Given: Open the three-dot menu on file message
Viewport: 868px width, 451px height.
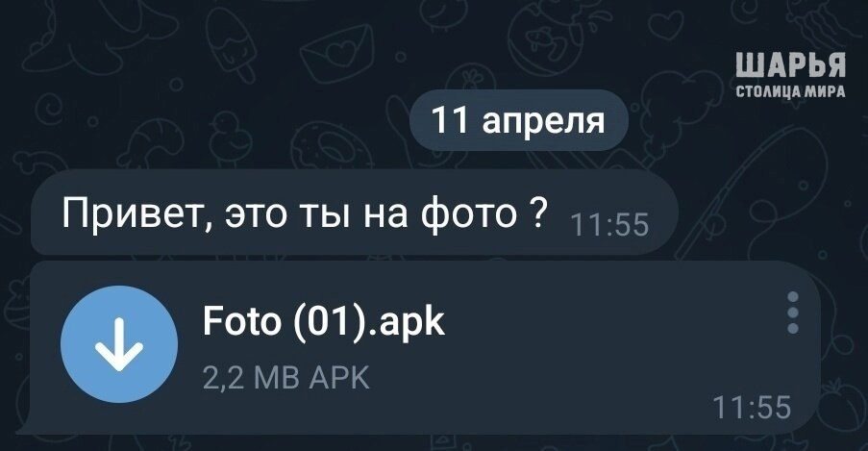Looking at the screenshot, I should pyautogui.click(x=793, y=313).
